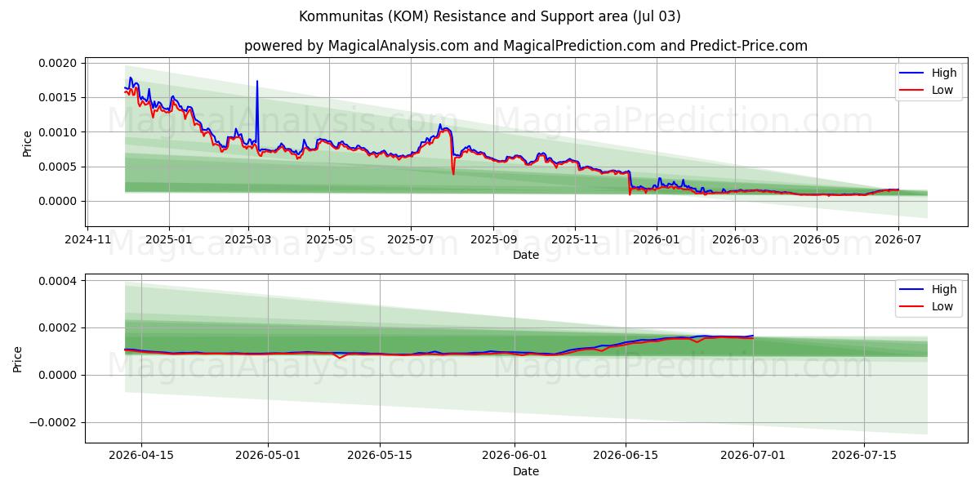Image resolution: width=980 pixels, height=490 pixels.
Task: Click the end of the High line in the bottom chart
Action: (753, 336)
